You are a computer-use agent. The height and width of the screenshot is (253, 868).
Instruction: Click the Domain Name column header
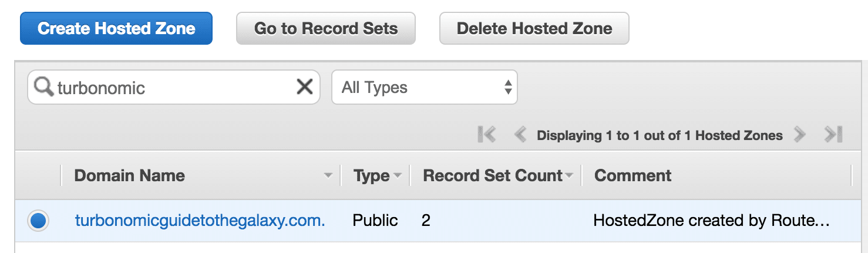coord(130,175)
